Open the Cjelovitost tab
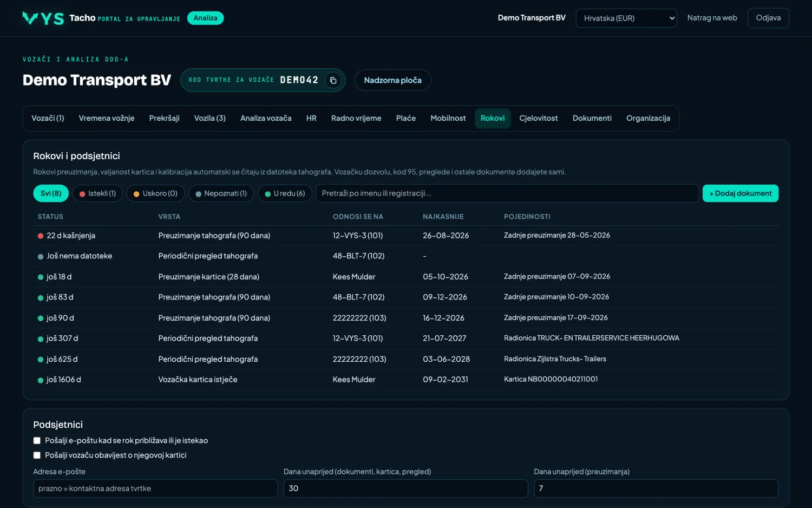The height and width of the screenshot is (508, 812). 539,118
